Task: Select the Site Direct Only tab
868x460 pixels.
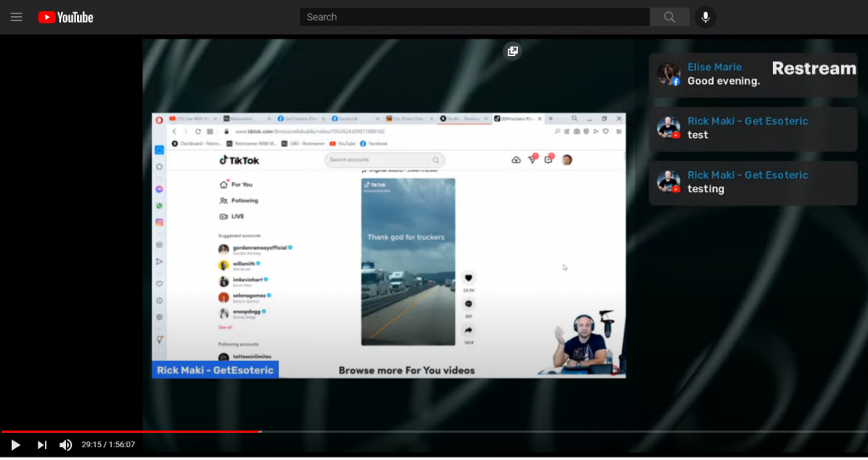Action: (x=409, y=119)
